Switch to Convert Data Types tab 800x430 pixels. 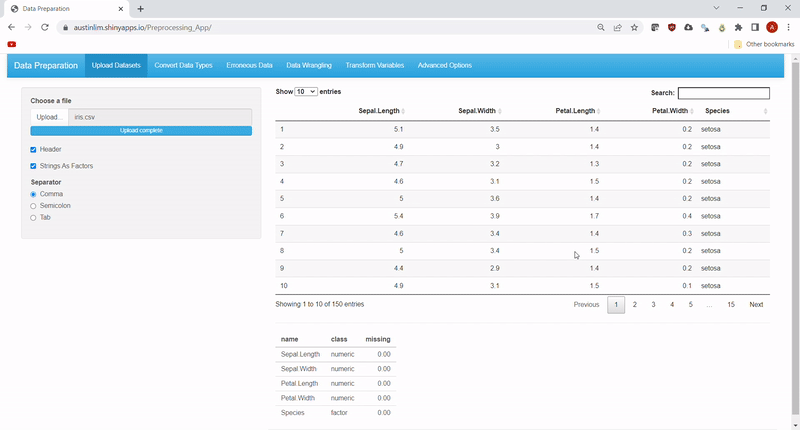183,65
